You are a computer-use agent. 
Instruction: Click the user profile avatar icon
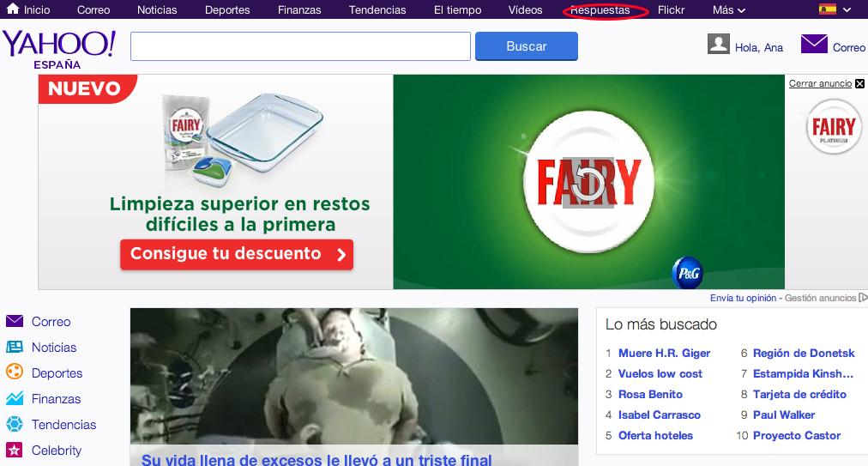click(x=719, y=45)
